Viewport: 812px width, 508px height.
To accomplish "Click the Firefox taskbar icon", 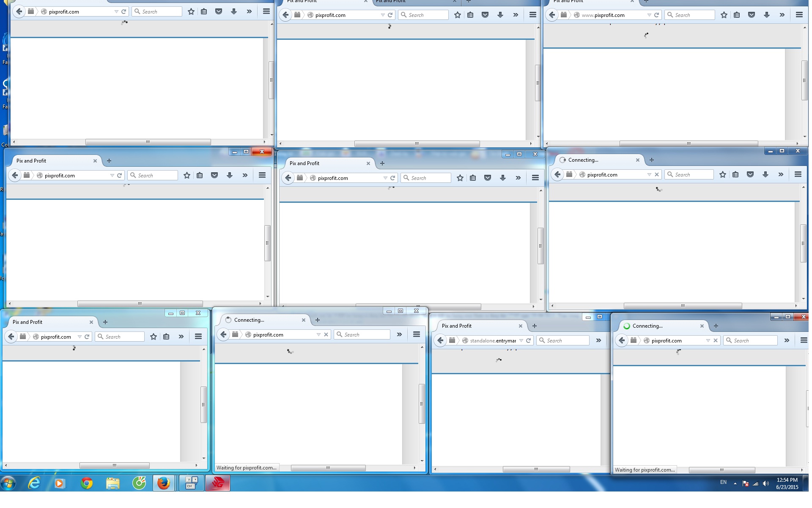I will [x=164, y=483].
